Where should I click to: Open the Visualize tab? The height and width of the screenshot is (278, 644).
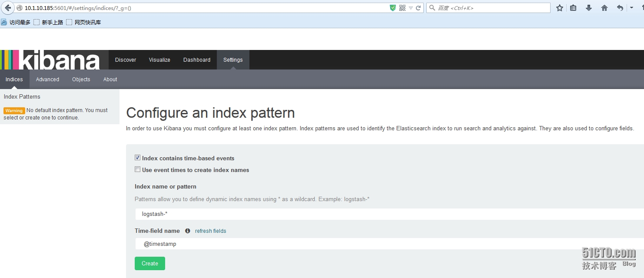(159, 60)
